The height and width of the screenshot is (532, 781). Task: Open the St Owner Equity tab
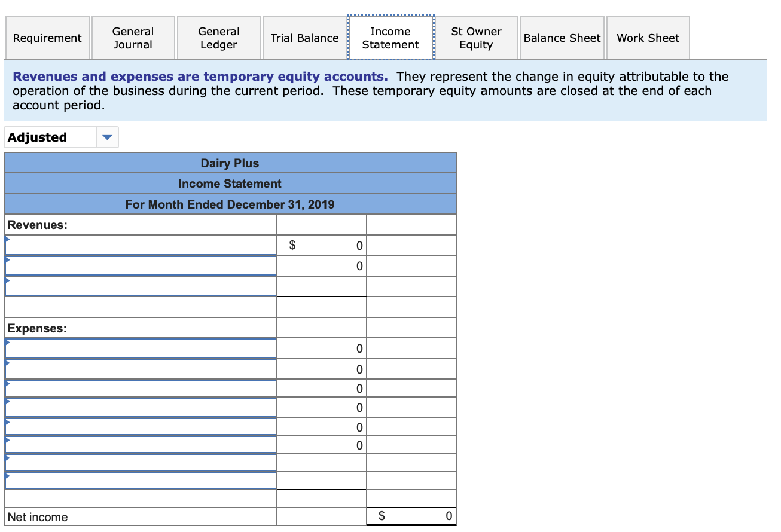[477, 37]
